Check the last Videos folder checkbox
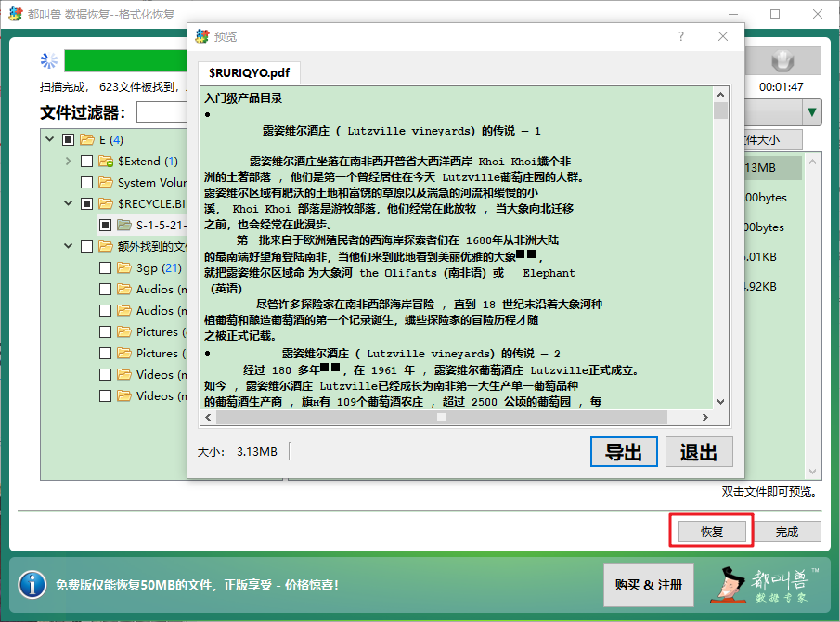 106,395
